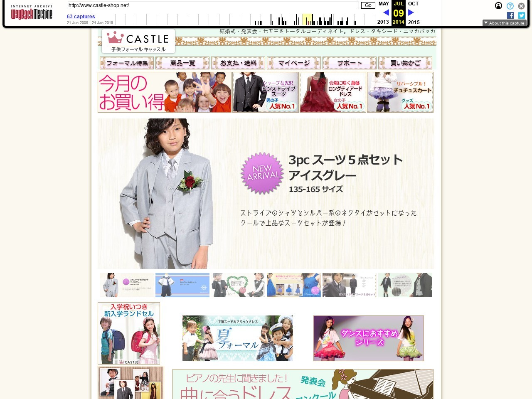This screenshot has height=399, width=532.
Task: Click the Wayback Machine logo
Action: 32,13
